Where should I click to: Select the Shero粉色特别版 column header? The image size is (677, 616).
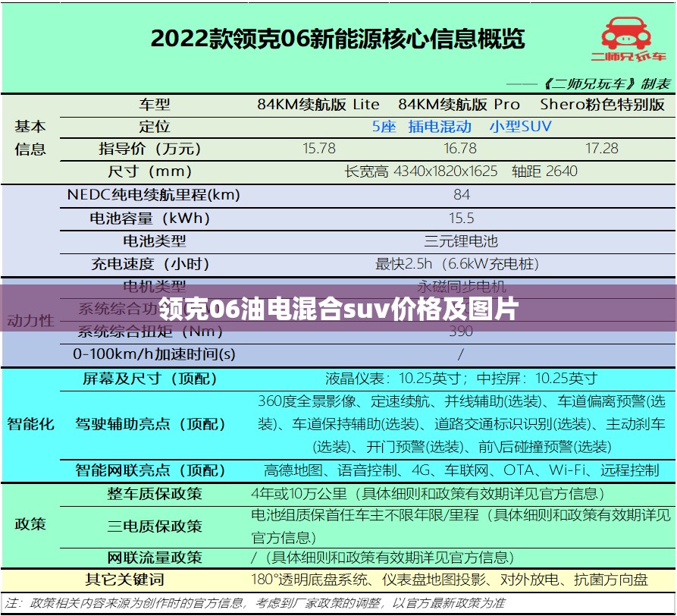[602, 105]
